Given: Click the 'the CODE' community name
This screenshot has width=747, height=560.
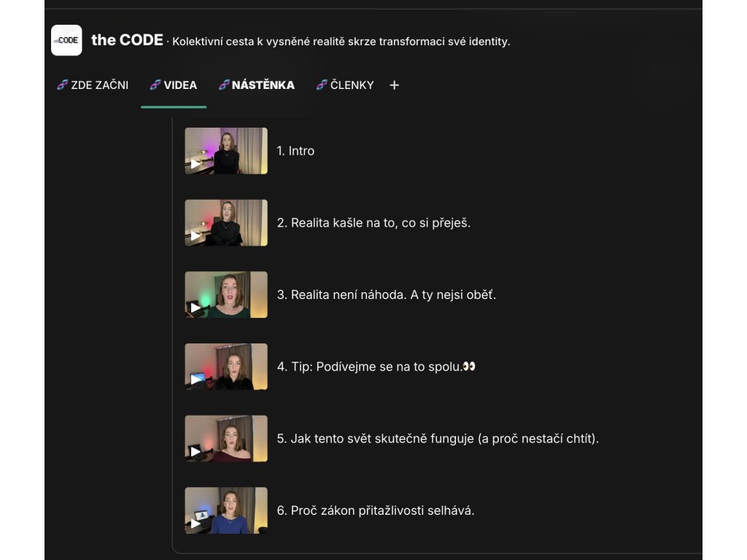Looking at the screenshot, I should 127,40.
